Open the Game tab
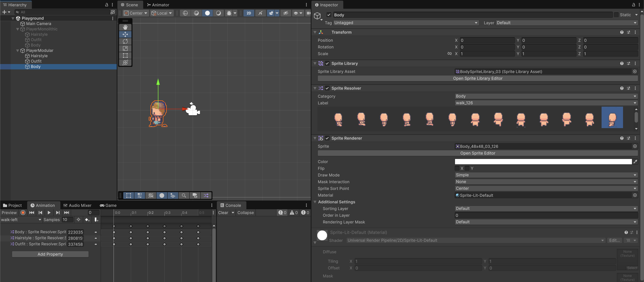 pos(108,205)
